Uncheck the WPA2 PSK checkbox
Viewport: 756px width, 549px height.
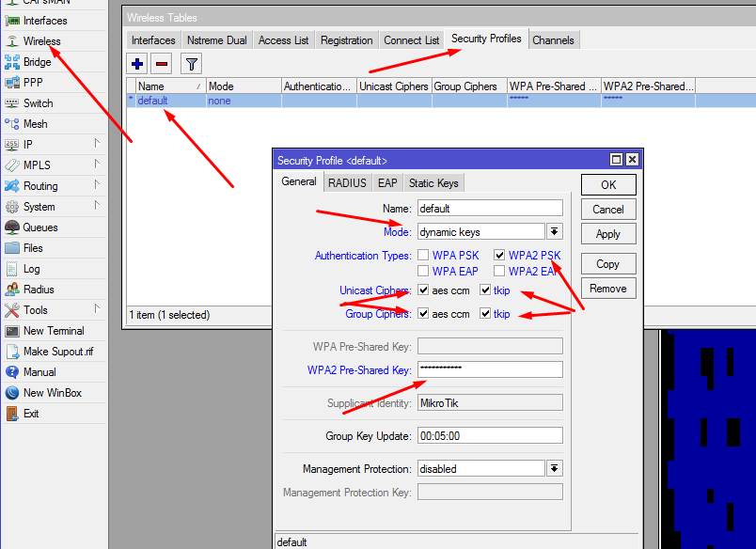pos(499,255)
